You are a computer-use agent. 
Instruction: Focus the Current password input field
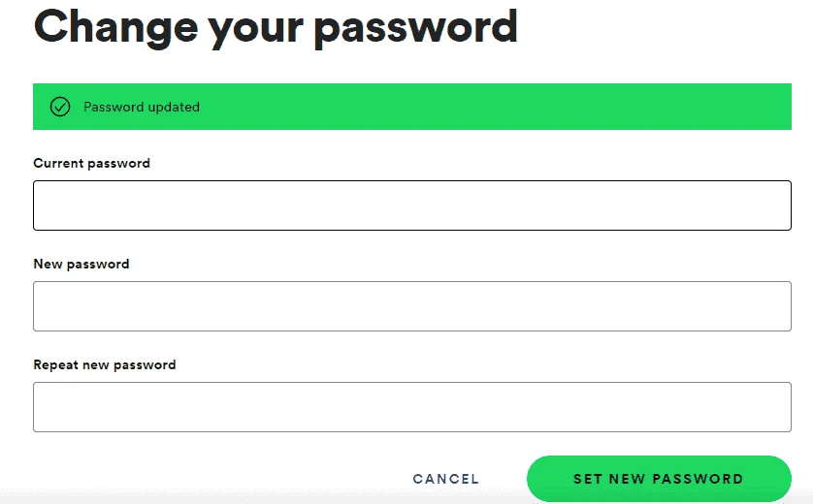pos(412,205)
